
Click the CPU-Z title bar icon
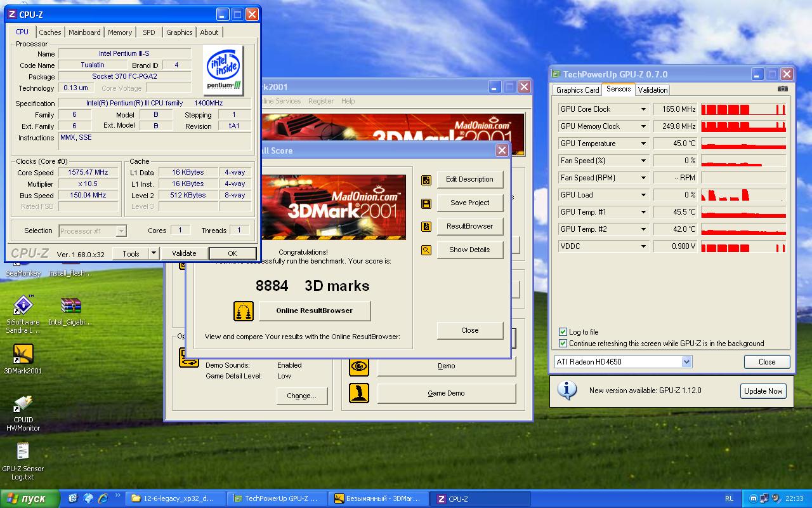tap(11, 14)
